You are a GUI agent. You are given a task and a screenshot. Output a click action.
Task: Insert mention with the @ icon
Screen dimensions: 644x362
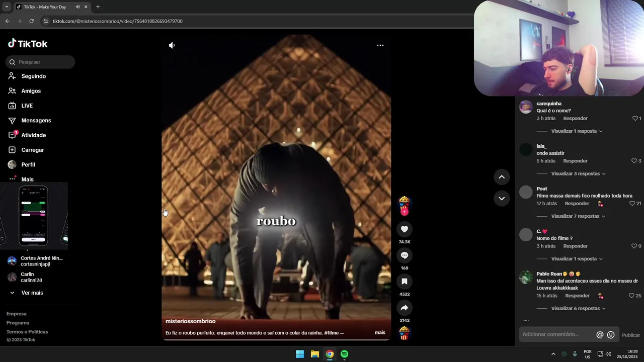(x=600, y=335)
